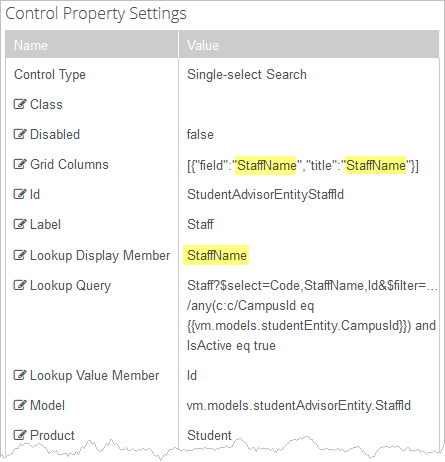Click the edit icon beside Disabled
Screen dimensions: 445x462
(20, 134)
